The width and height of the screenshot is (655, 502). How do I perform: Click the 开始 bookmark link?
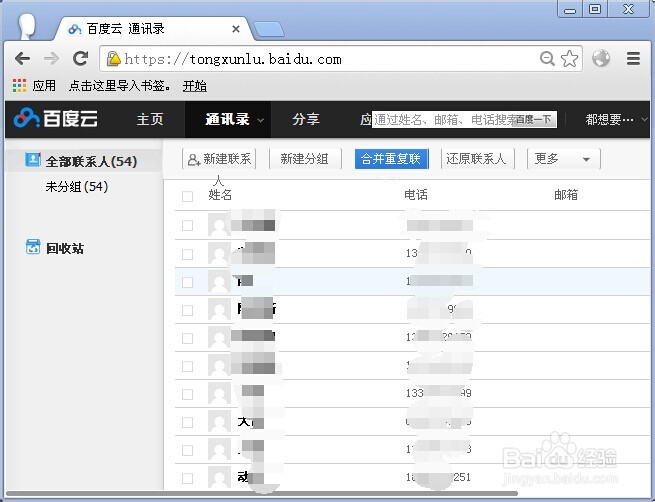pos(195,86)
